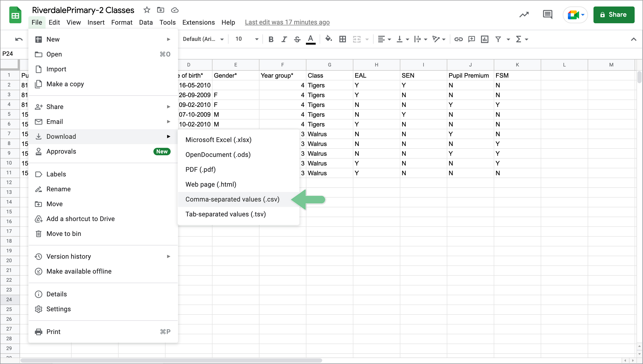The image size is (643, 364).
Task: Select Comma-separated values (.csv) download option
Action: [232, 199]
